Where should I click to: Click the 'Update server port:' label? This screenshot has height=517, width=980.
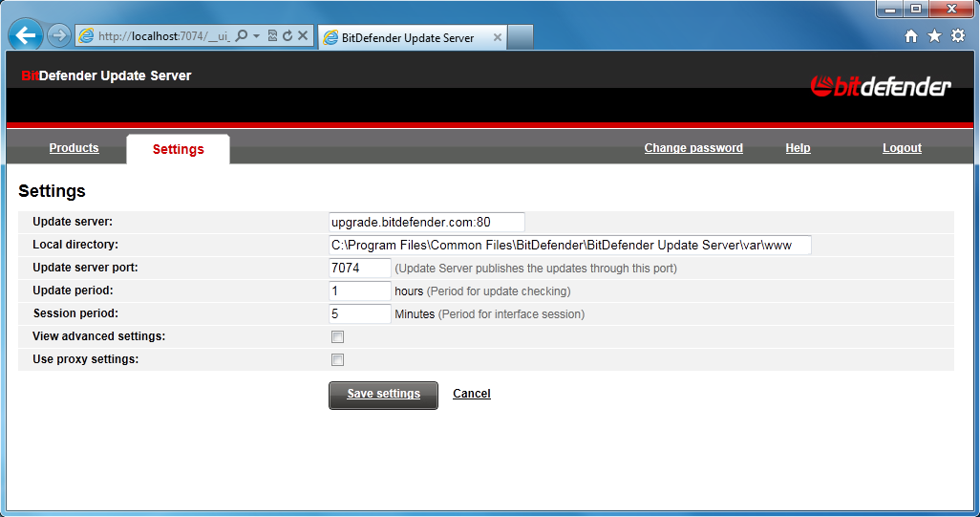pyautogui.click(x=85, y=268)
